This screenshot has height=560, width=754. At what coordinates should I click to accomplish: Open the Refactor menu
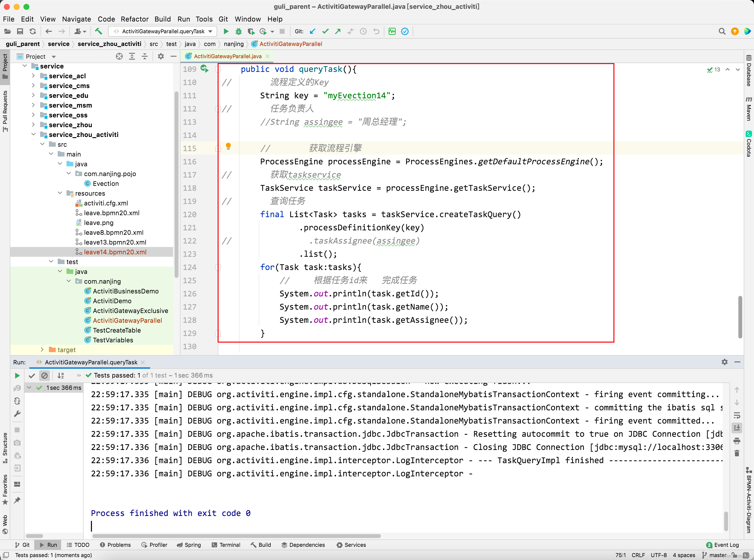134,19
